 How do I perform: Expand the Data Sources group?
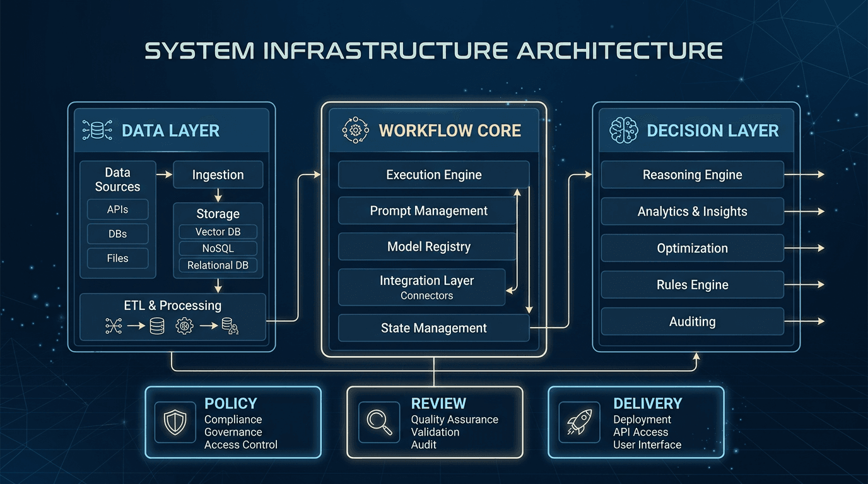pos(117,179)
